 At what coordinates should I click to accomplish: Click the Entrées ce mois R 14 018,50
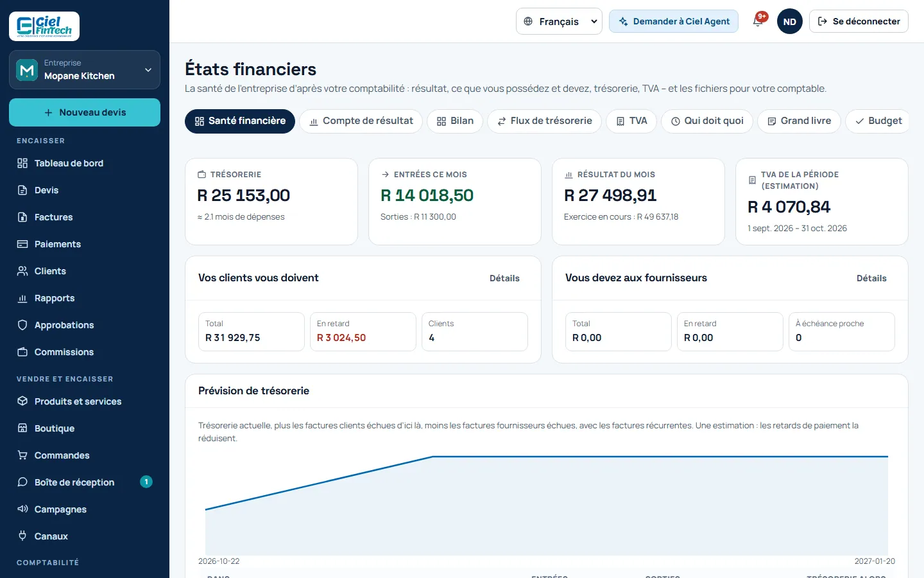427,195
